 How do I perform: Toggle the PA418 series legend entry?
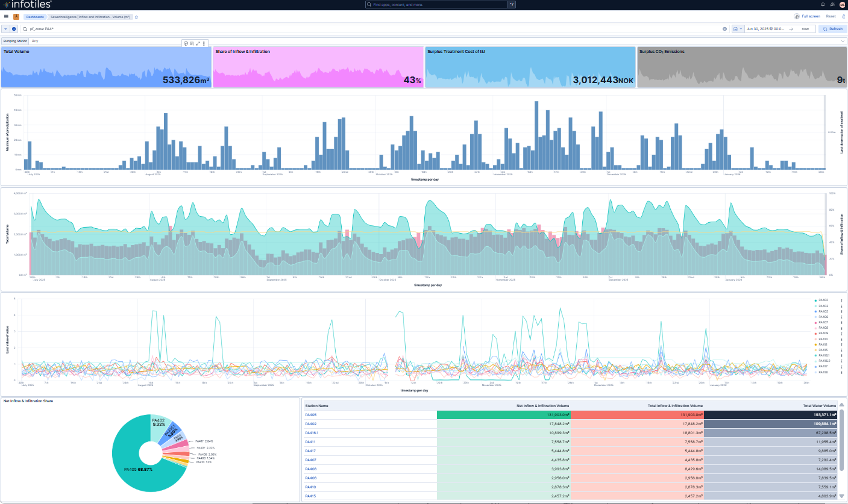click(x=823, y=372)
